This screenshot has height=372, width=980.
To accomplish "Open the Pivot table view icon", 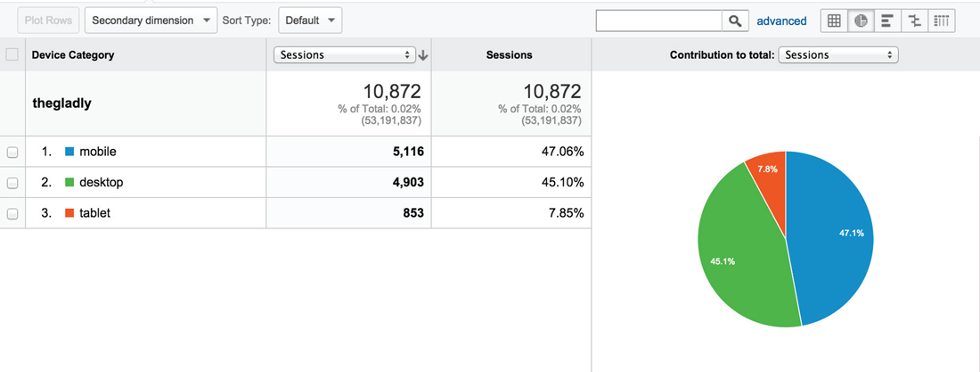I will [x=942, y=21].
